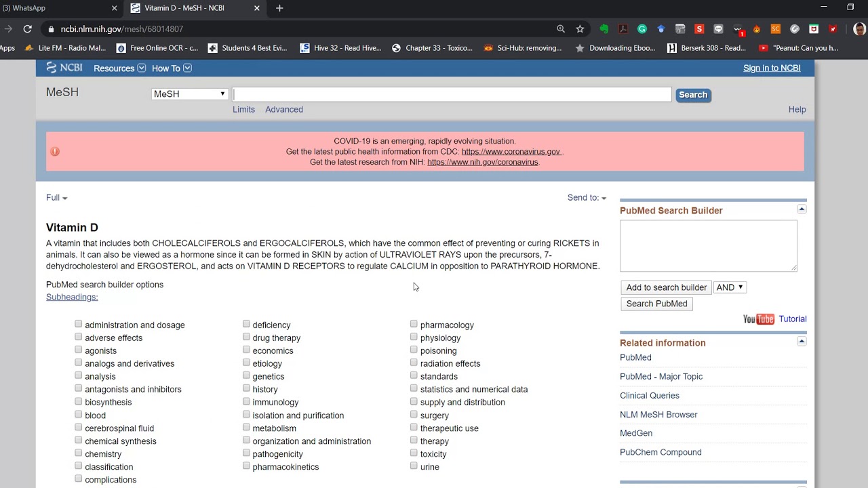Click the orange SC extension icon
The height and width of the screenshot is (488, 868).
click(x=776, y=29)
